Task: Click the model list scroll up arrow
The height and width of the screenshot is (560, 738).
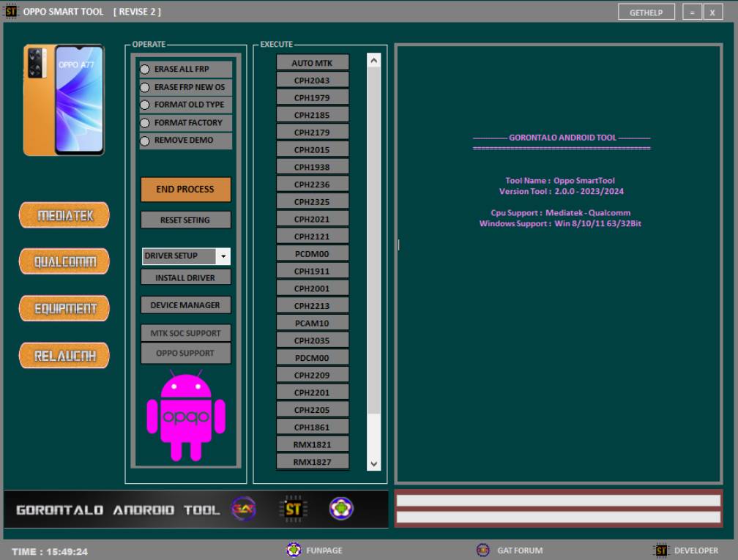Action: 373,60
